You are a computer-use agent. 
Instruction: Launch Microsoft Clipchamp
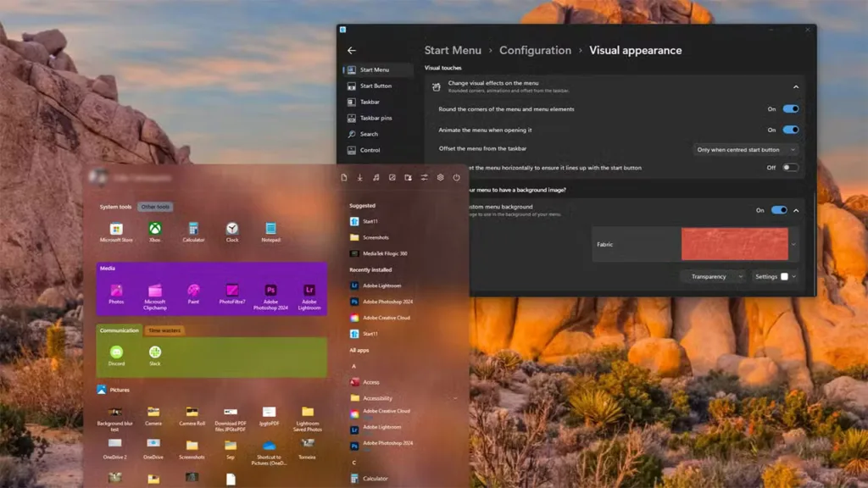pos(155,297)
